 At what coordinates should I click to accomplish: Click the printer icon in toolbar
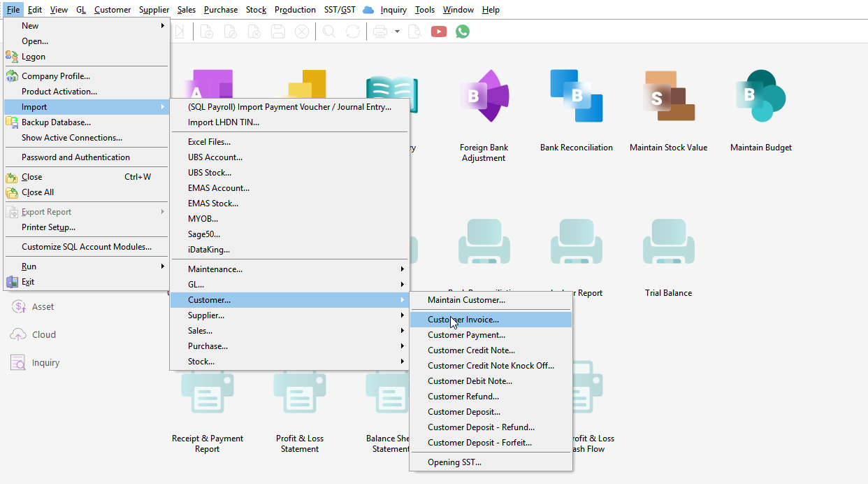pos(380,31)
